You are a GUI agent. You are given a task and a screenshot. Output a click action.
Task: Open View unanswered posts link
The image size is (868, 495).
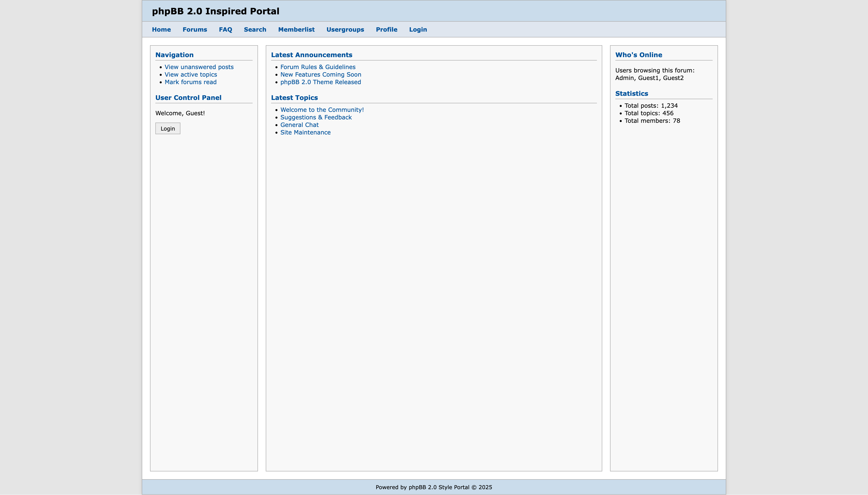pyautogui.click(x=199, y=67)
